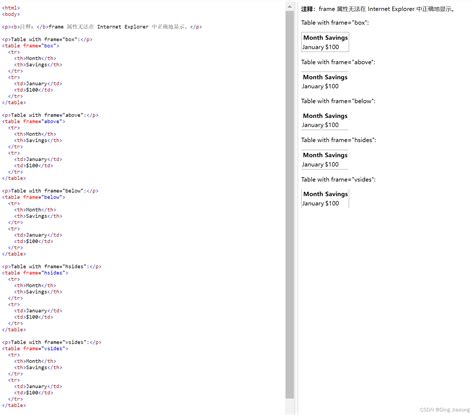The height and width of the screenshot is (415, 474).
Task: Click the scrollbar up arrow in code pane
Action: [x=289, y=7]
